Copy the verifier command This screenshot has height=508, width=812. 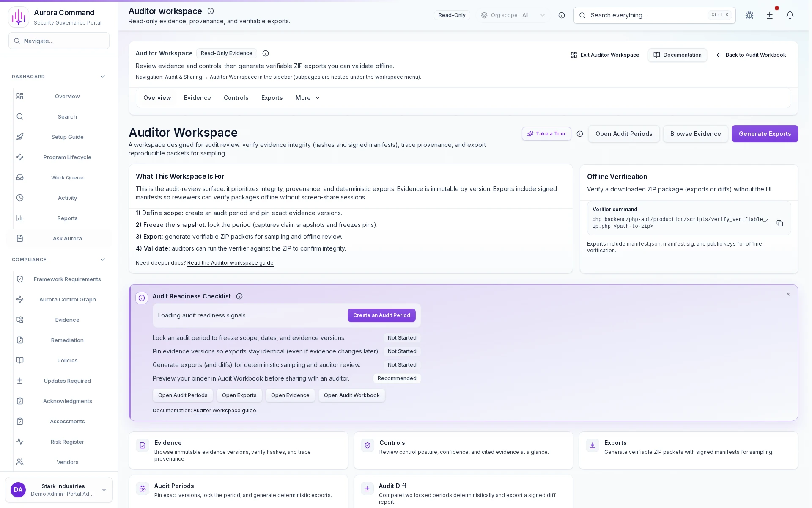(780, 223)
